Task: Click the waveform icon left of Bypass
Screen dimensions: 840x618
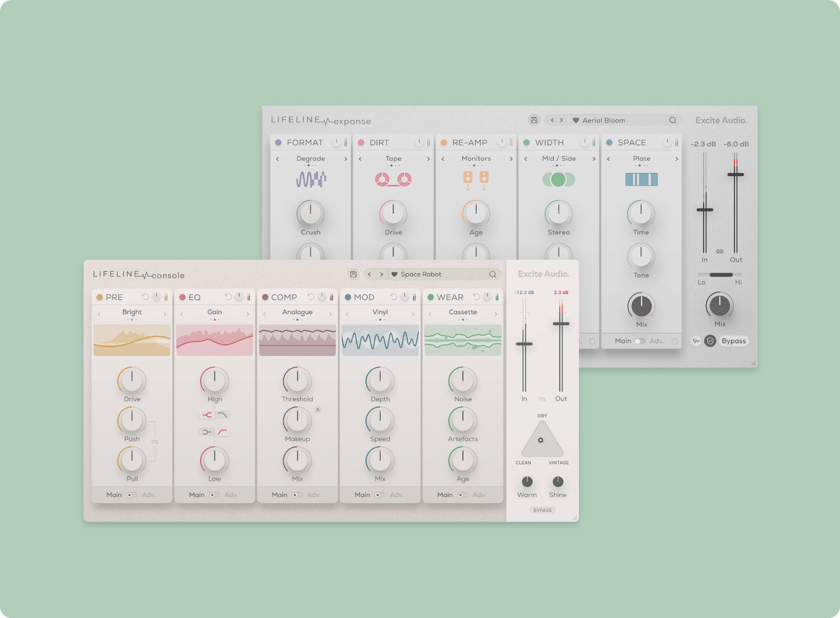Action: 696,341
